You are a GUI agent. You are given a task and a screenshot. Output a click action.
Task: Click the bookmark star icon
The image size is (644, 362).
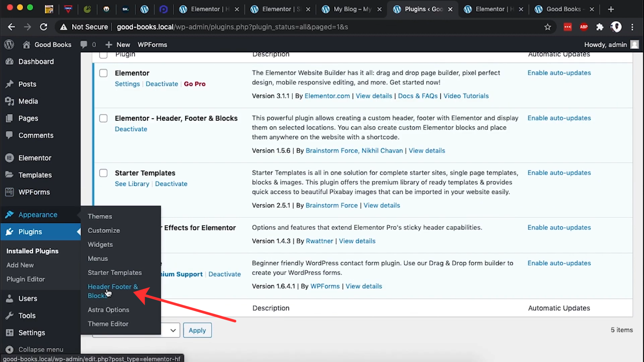pos(547,27)
